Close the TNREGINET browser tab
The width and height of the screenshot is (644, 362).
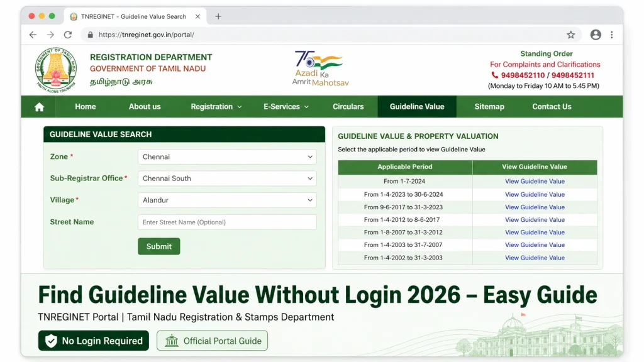pyautogui.click(x=197, y=16)
